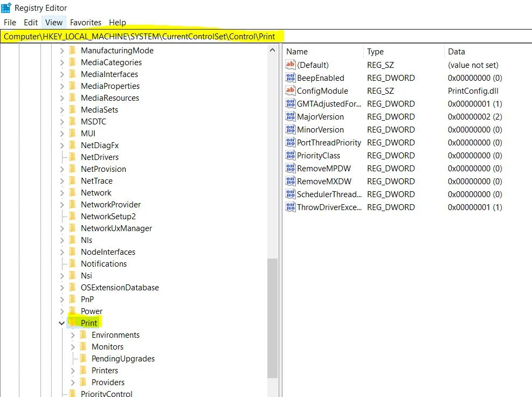This screenshot has width=532, height=397.
Task: Open the Edit menu
Action: (x=31, y=23)
